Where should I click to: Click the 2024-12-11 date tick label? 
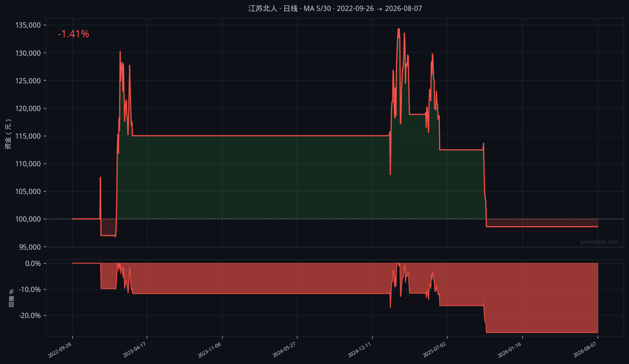pyautogui.click(x=360, y=350)
